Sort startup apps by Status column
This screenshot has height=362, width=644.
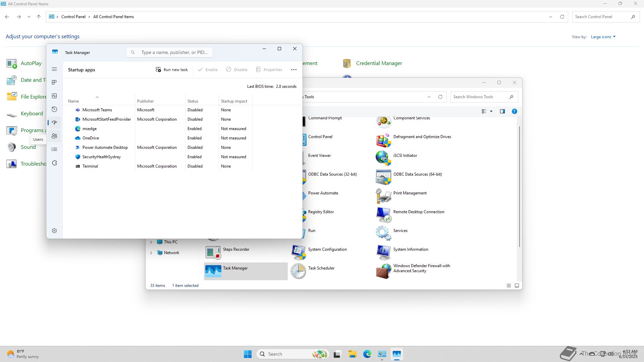pyautogui.click(x=193, y=101)
